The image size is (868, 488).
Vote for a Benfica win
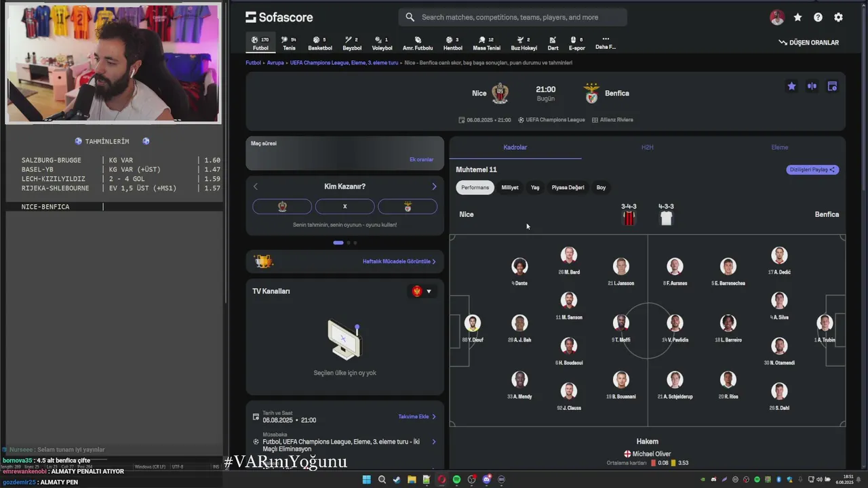pos(408,206)
